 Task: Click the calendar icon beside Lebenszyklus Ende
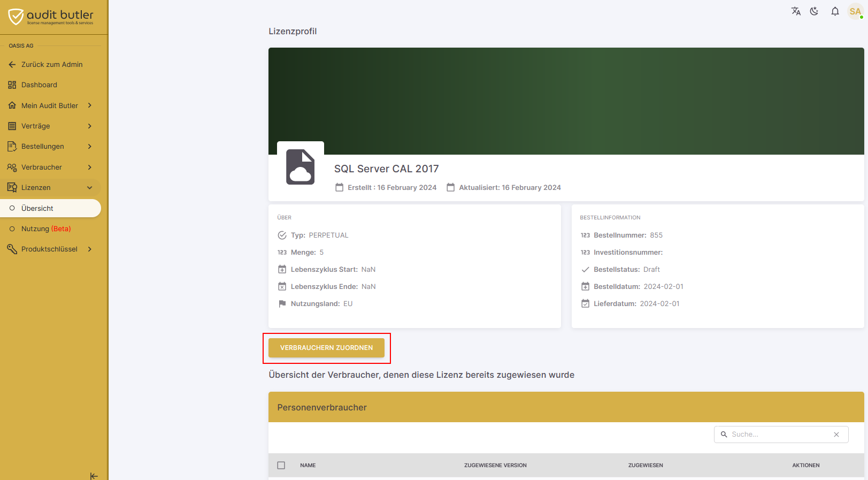click(x=282, y=287)
